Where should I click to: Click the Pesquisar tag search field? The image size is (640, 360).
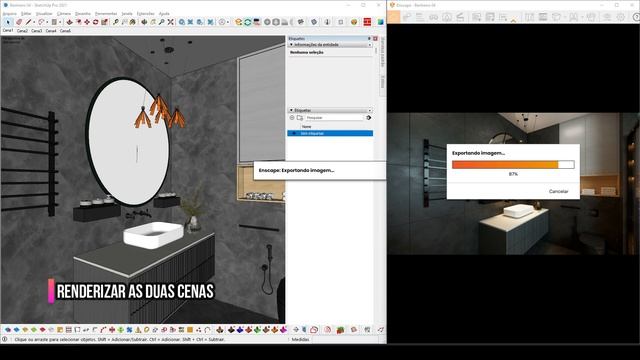coord(334,118)
